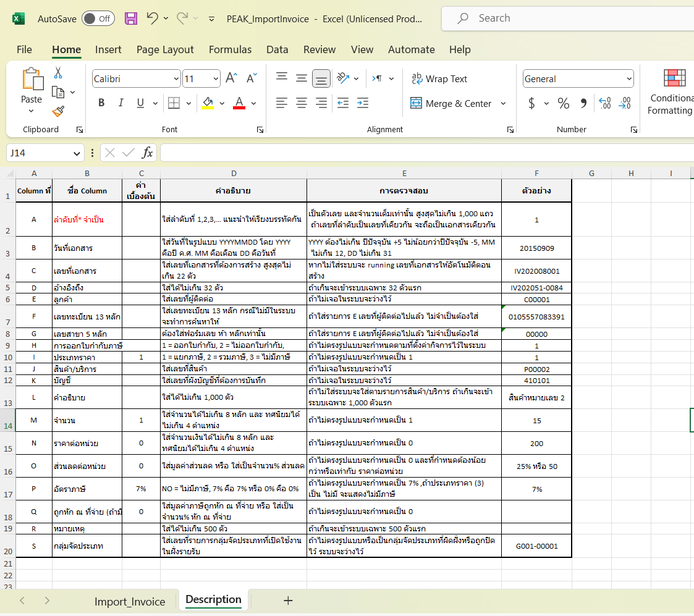Add a new sheet with plus
694x616 pixels.
[x=288, y=601]
